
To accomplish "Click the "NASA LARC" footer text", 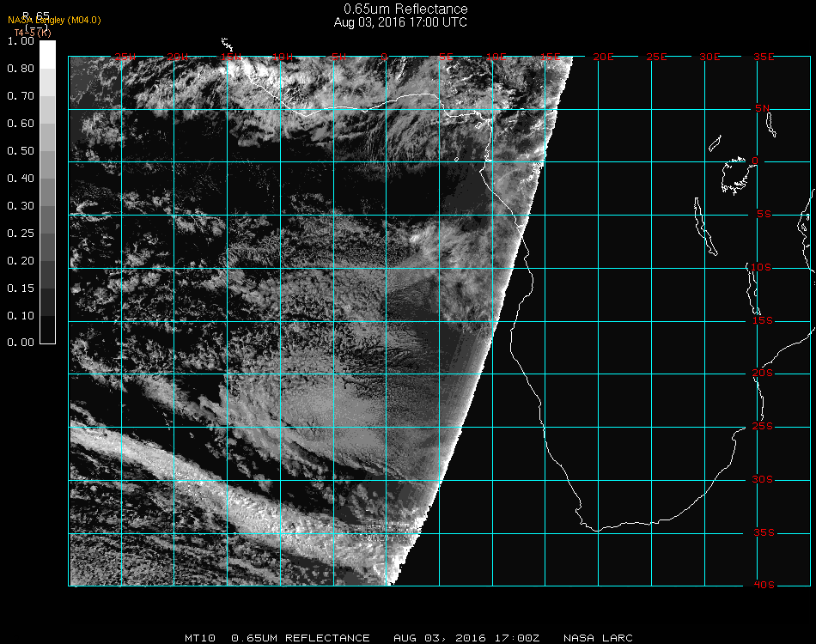I will tap(598, 638).
